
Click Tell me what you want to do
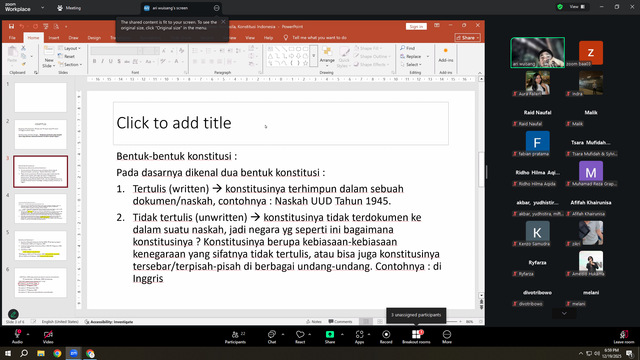click(x=319, y=38)
